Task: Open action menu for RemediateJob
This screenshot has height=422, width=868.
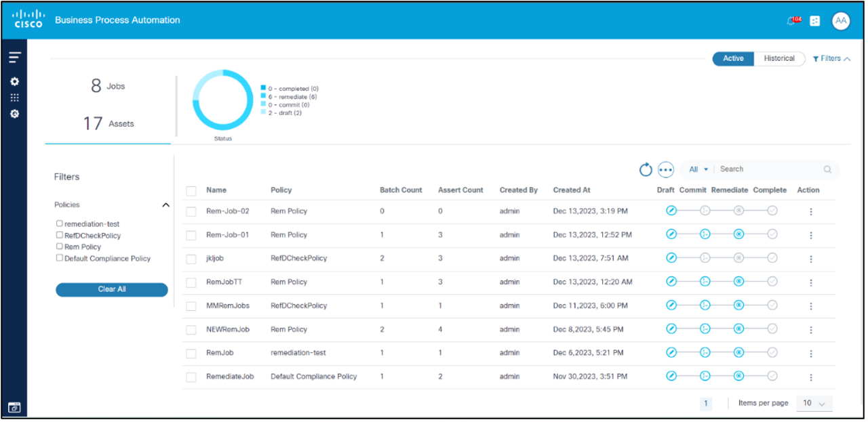Action: tap(811, 377)
